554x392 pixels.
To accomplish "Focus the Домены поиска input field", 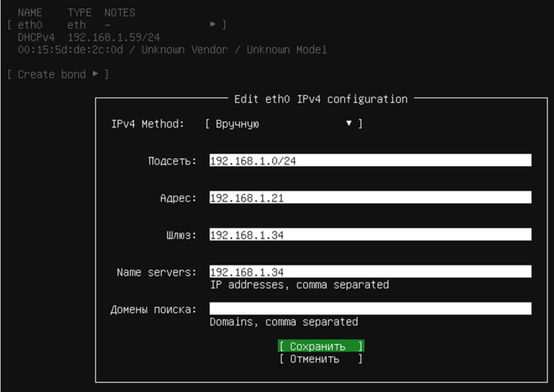I will pyautogui.click(x=370, y=309).
